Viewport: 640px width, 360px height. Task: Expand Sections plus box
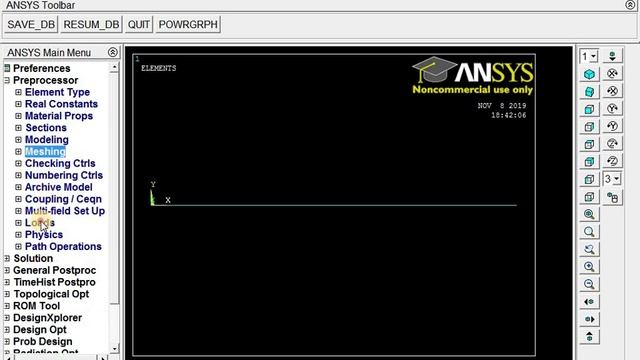18,128
